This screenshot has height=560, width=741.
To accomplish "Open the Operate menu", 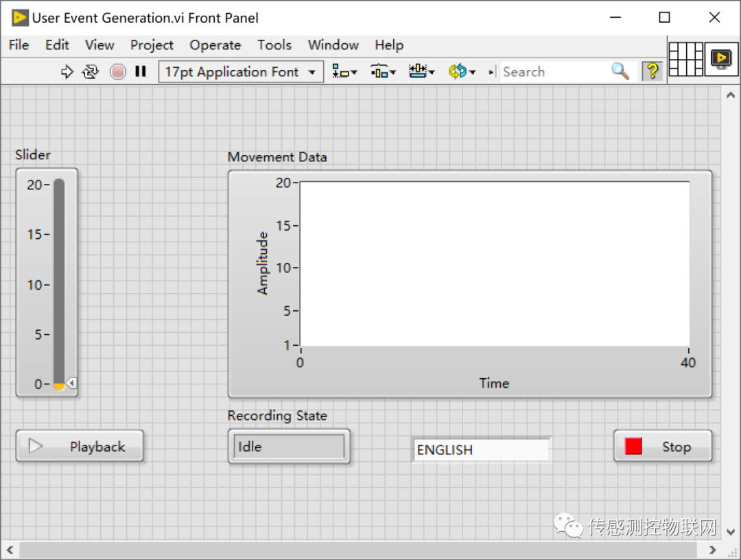I will [x=215, y=45].
